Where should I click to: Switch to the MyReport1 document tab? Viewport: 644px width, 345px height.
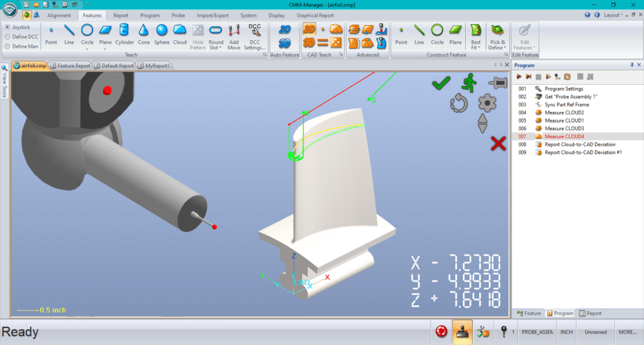pos(153,65)
